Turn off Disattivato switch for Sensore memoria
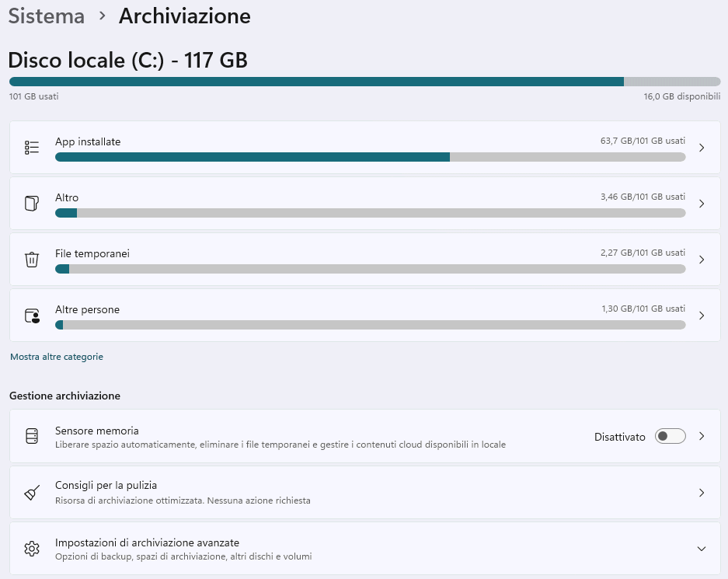Screen dimensions: 728x579 670,436
